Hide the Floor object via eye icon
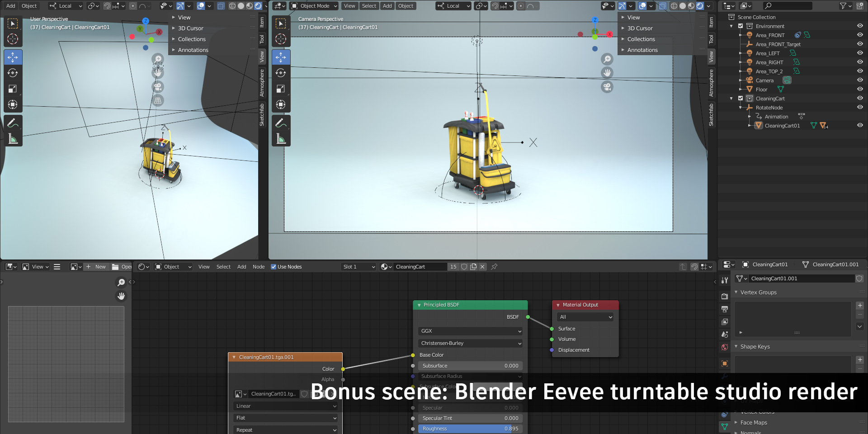The image size is (868, 434). coord(860,90)
